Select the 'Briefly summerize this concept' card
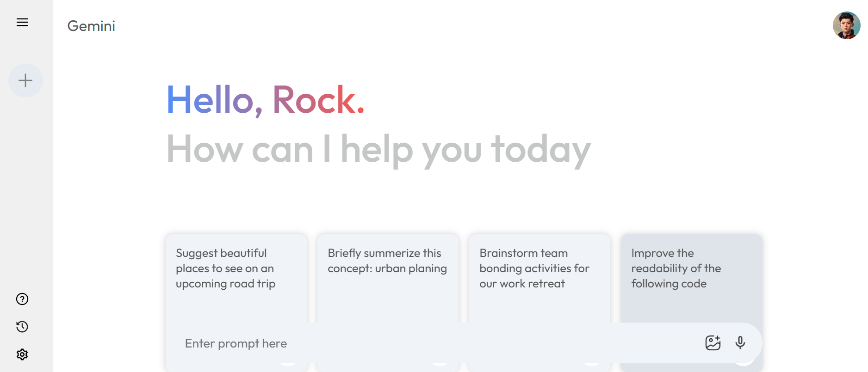This screenshot has width=868, height=372. [x=388, y=278]
